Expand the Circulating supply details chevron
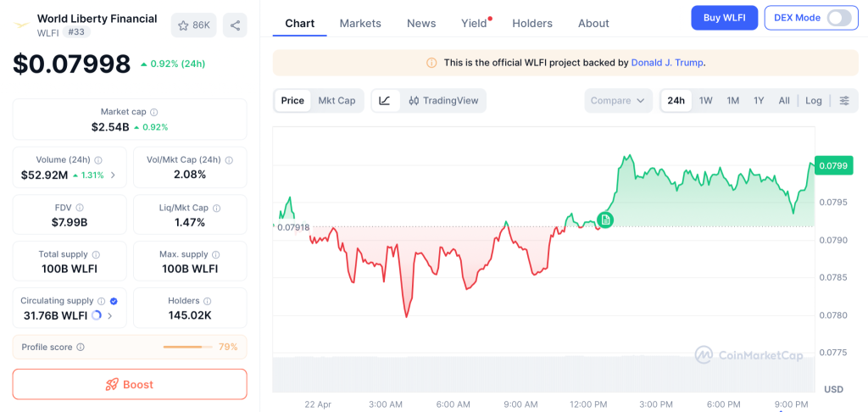 click(110, 316)
